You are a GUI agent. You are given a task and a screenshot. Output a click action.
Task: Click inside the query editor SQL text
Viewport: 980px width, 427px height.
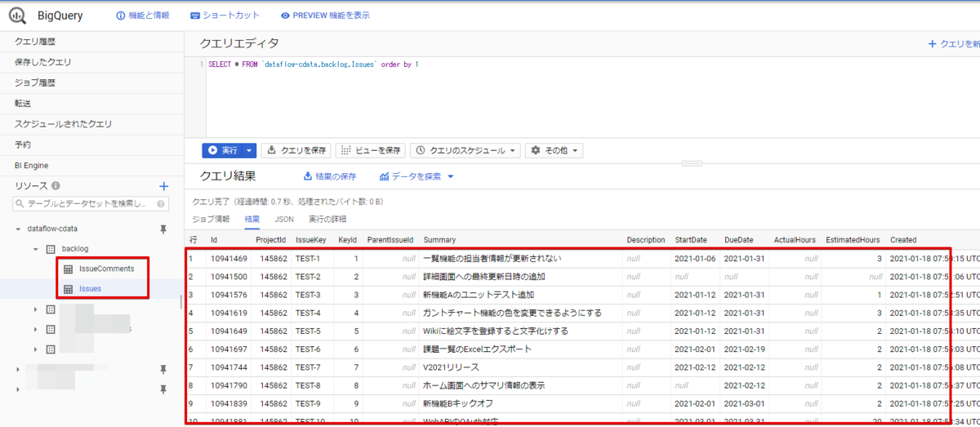(x=314, y=64)
